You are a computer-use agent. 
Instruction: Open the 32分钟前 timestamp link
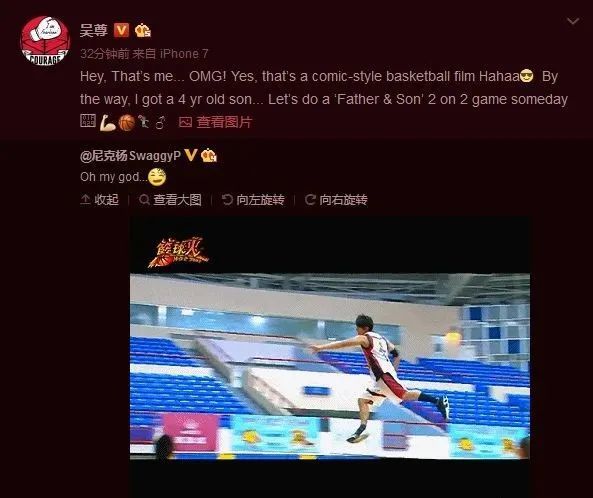point(104,54)
